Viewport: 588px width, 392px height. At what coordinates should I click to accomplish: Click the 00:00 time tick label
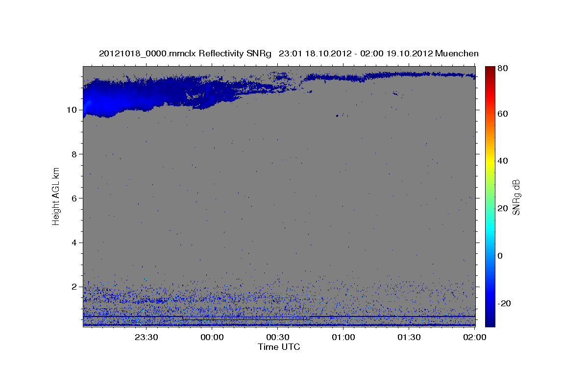[212, 337]
